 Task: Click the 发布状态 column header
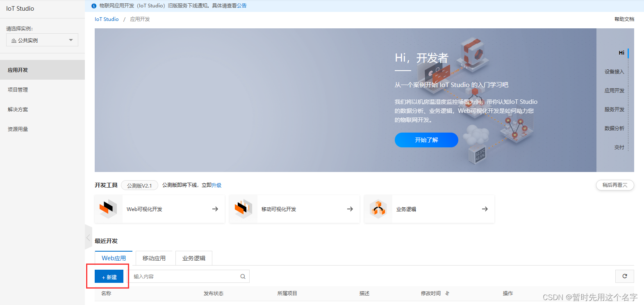tap(214, 294)
